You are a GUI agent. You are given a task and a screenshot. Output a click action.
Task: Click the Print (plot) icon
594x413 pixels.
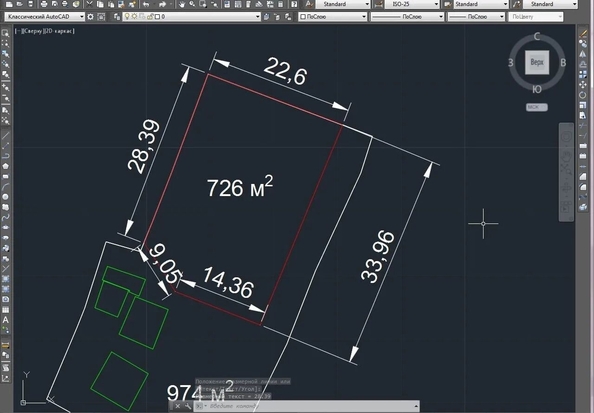tap(44, 4)
